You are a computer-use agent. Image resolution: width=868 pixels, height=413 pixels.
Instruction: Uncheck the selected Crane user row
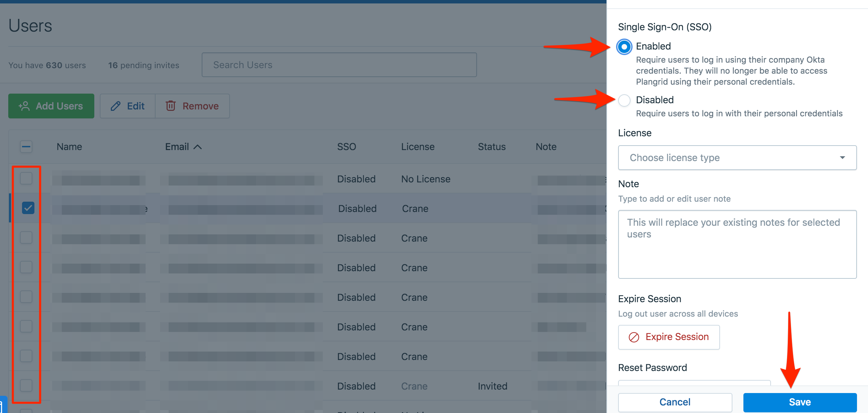(28, 208)
